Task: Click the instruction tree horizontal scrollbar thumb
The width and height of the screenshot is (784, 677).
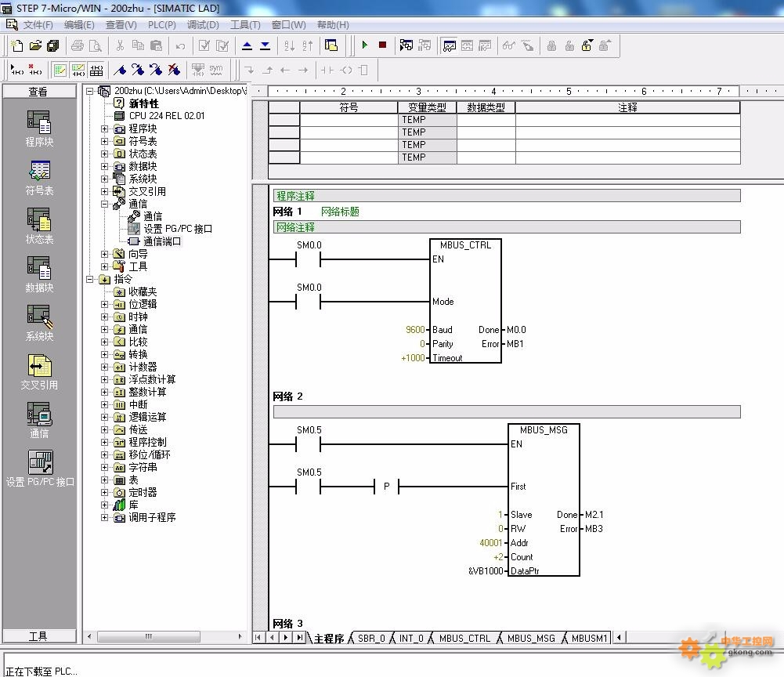Action: click(x=149, y=636)
